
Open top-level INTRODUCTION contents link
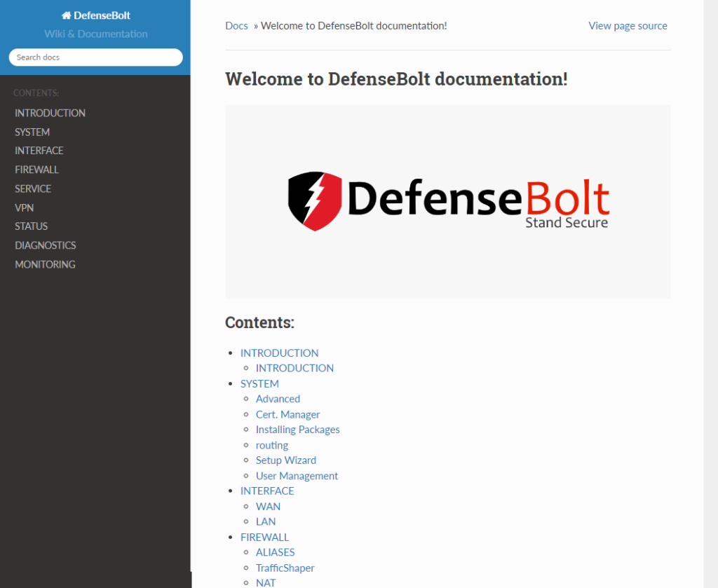tap(279, 353)
